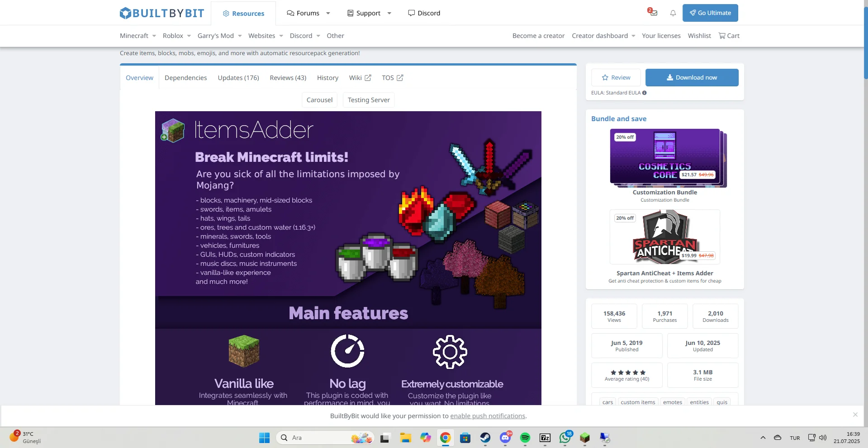
Task: Open Spotify from the taskbar
Action: tap(525, 438)
